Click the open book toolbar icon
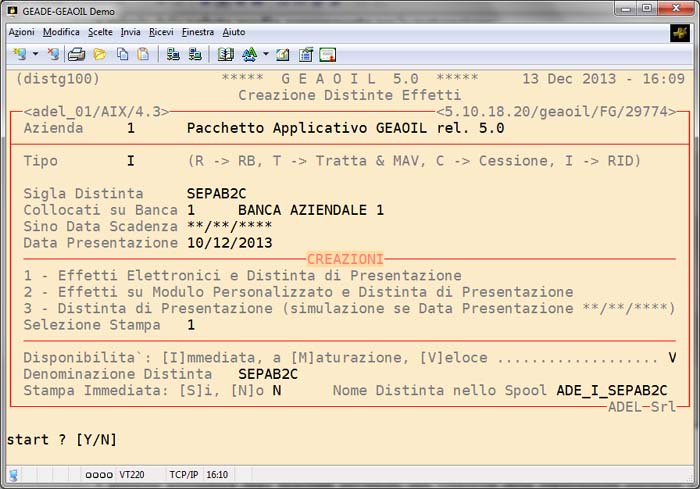The height and width of the screenshot is (489, 700). [x=225, y=54]
